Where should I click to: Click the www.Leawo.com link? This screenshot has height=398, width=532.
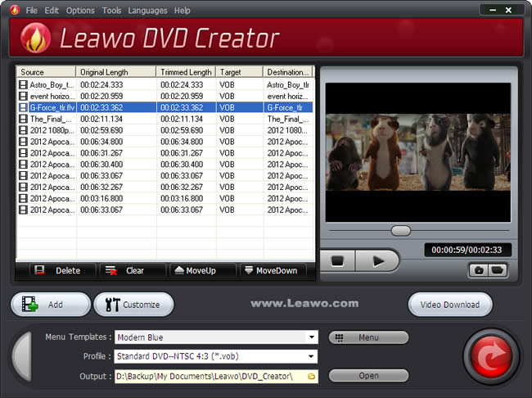304,303
